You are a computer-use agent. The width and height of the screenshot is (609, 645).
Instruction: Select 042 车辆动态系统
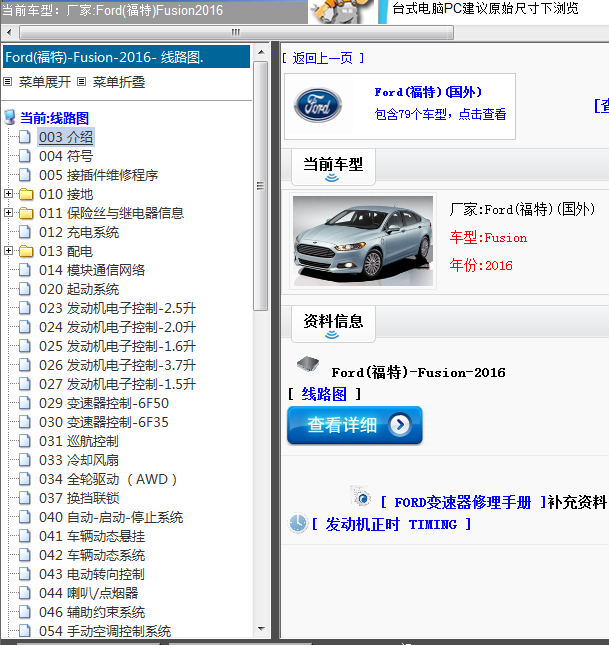click(92, 555)
